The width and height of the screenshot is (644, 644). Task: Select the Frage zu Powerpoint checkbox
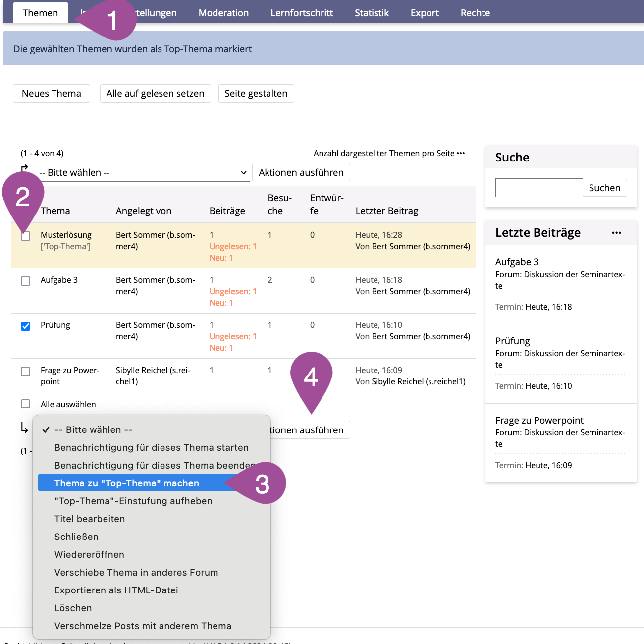coord(26,371)
